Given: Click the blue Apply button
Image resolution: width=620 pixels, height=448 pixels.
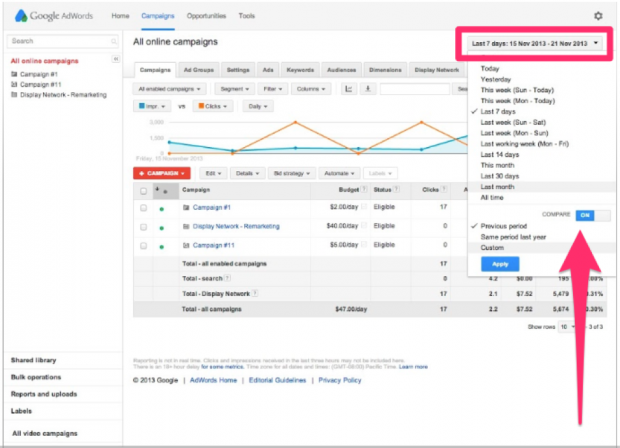Looking at the screenshot, I should (500, 264).
